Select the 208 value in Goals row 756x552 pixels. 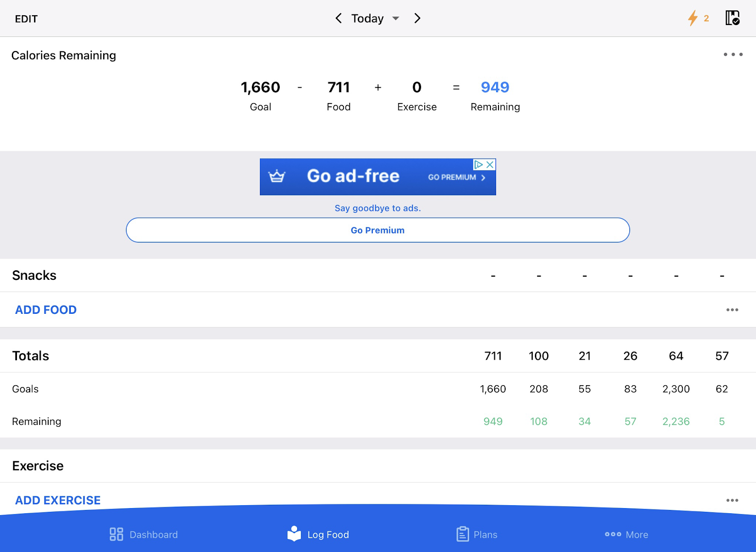click(539, 389)
